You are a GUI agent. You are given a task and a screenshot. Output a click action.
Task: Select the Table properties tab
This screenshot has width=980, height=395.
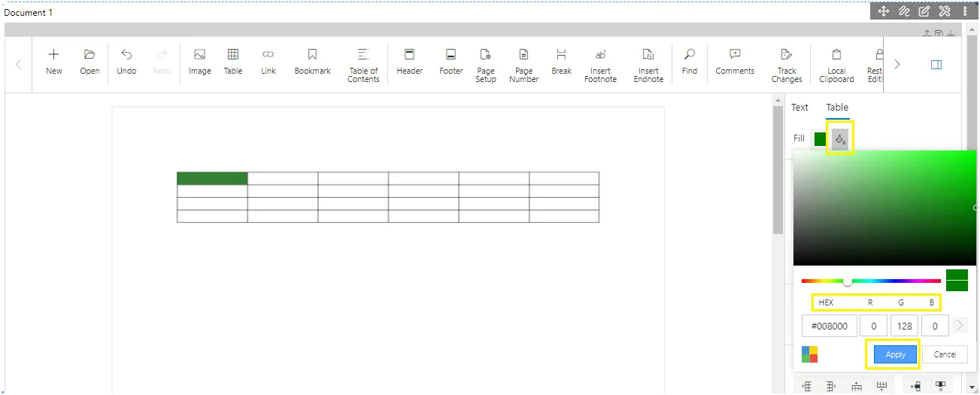coord(837,108)
